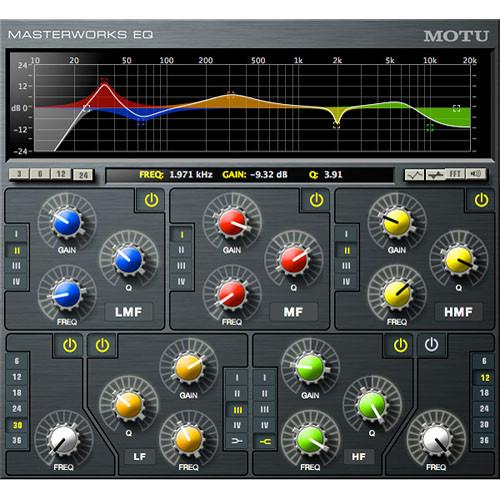Select filter type II for LF band
The width and height of the screenshot is (500, 500).
click(237, 394)
